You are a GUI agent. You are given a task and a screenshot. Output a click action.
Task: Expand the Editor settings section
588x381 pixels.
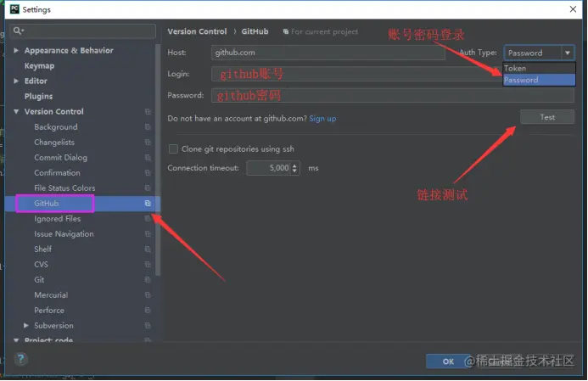(16, 81)
